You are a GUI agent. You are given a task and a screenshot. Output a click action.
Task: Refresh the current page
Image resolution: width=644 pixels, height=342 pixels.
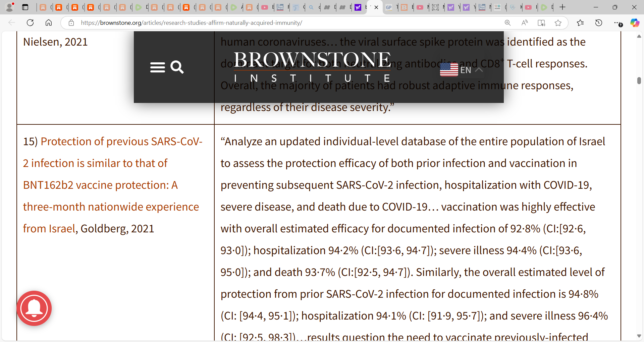click(x=30, y=23)
